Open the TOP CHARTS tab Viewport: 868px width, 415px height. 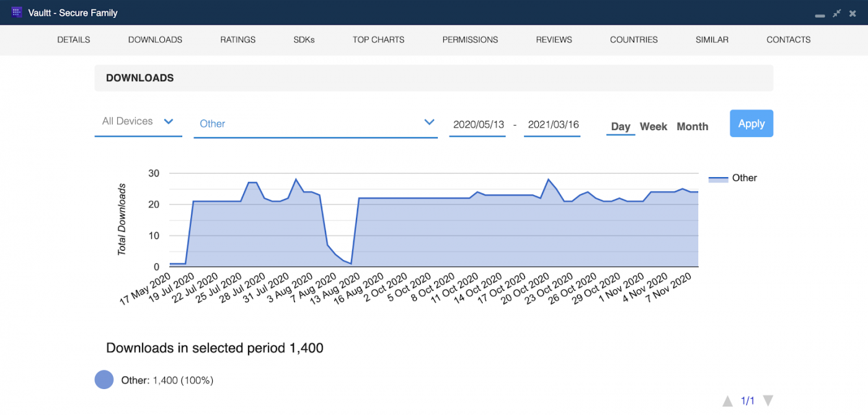(379, 40)
